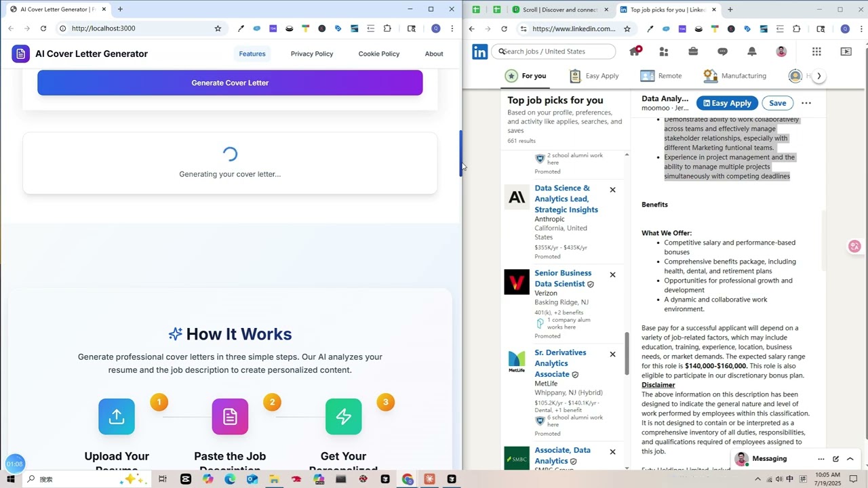The image size is (868, 488).
Task: Click the Paste the Job Description step icon
Action: [230, 416]
